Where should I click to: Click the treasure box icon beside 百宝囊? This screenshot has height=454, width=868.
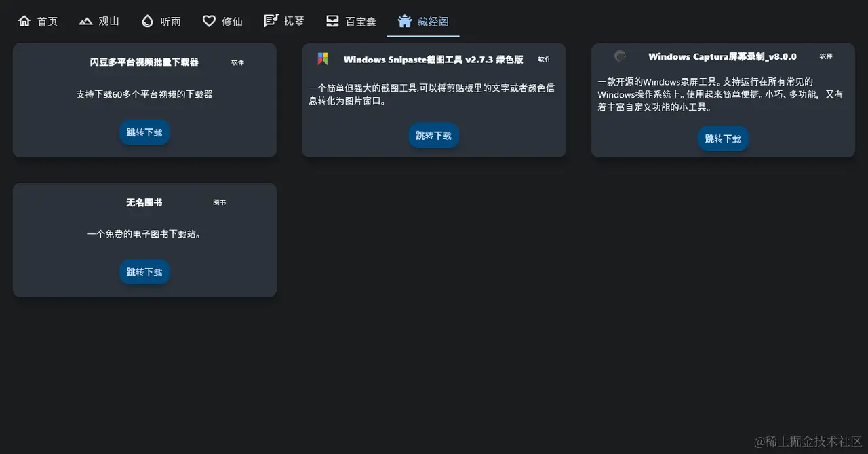point(332,20)
